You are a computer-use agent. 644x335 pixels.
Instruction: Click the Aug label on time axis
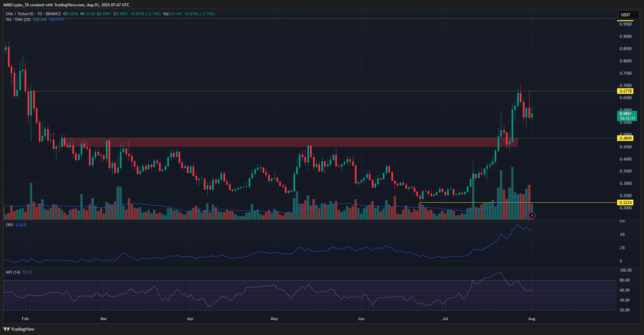(532, 319)
